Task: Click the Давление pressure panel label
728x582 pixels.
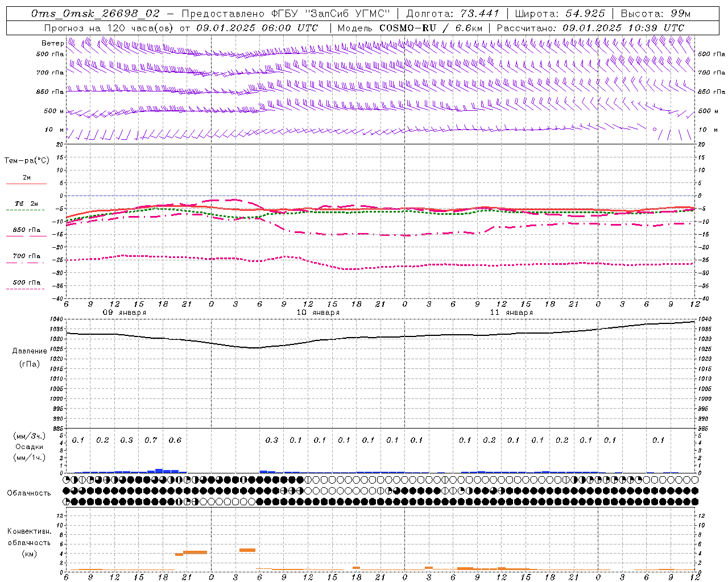Action: pyautogui.click(x=30, y=351)
